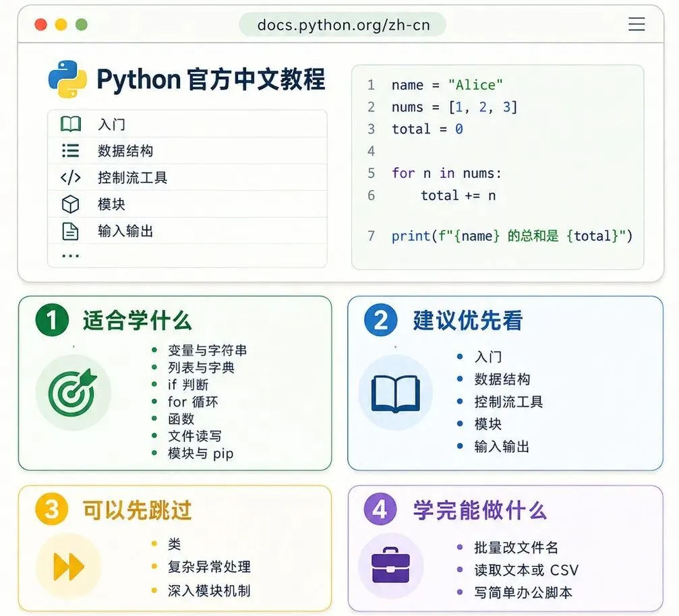Click the document icon beside 输入输出
The height and width of the screenshot is (616, 679).
[71, 231]
